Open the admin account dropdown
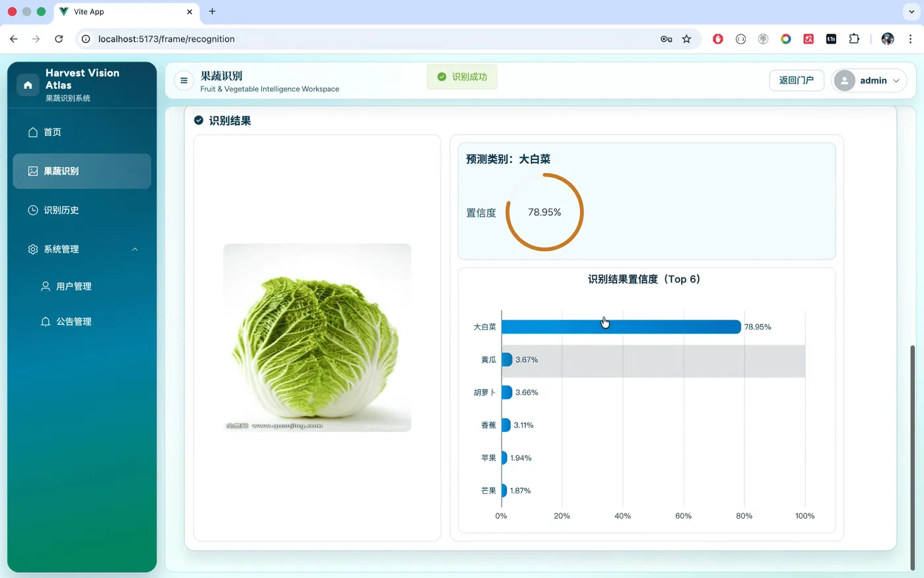Viewport: 924px width, 578px height. pos(896,81)
